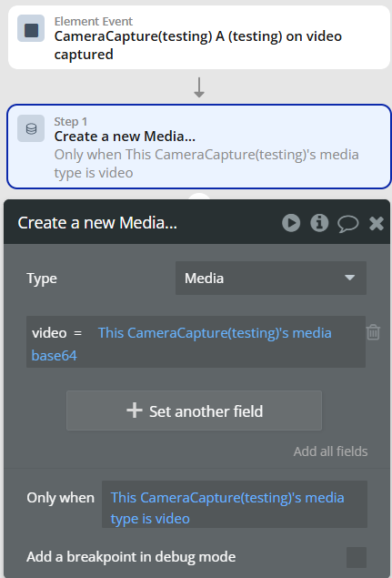Viewport: 392px width, 578px height.
Task: Click the database icon in Step 1
Action: pos(31,128)
